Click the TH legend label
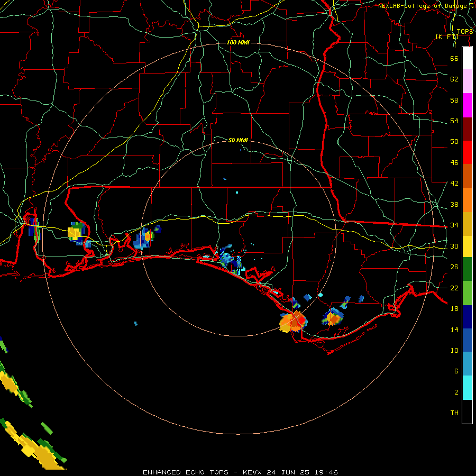 tap(454, 413)
